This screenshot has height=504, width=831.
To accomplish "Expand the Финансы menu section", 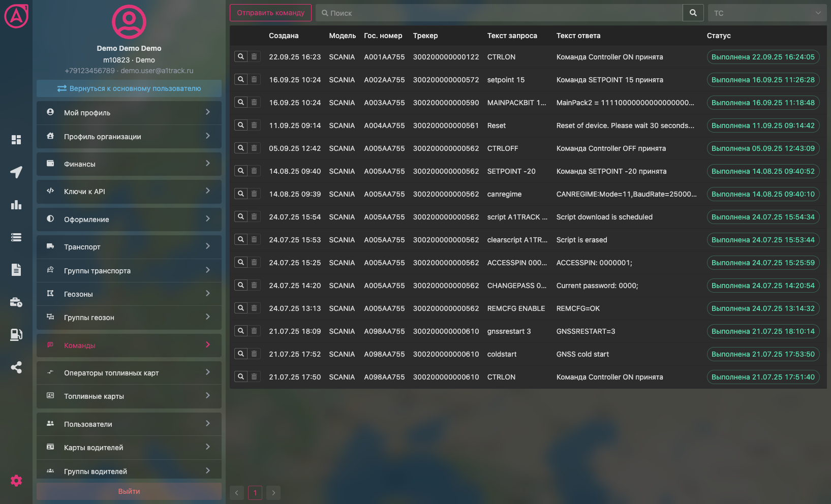I will pos(129,164).
